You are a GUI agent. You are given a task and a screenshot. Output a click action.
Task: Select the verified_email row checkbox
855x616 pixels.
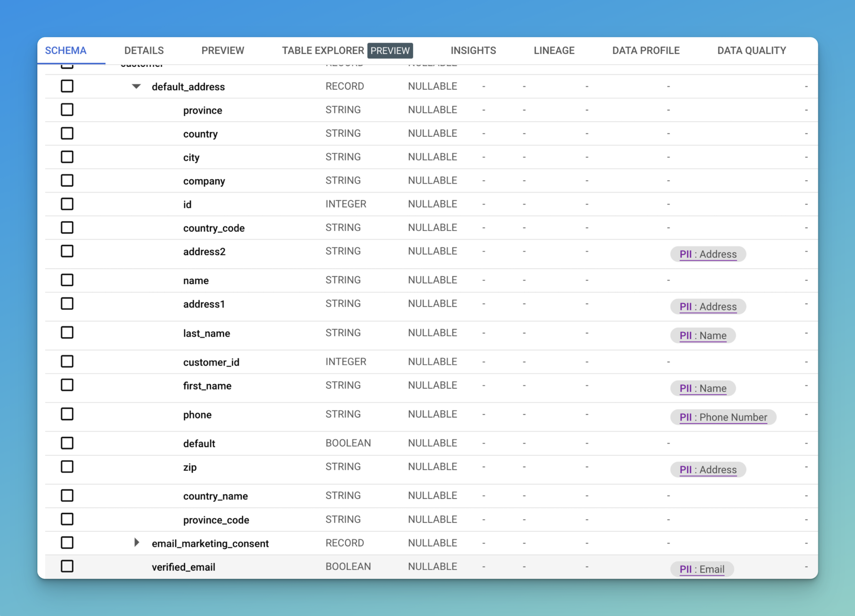pyautogui.click(x=67, y=566)
